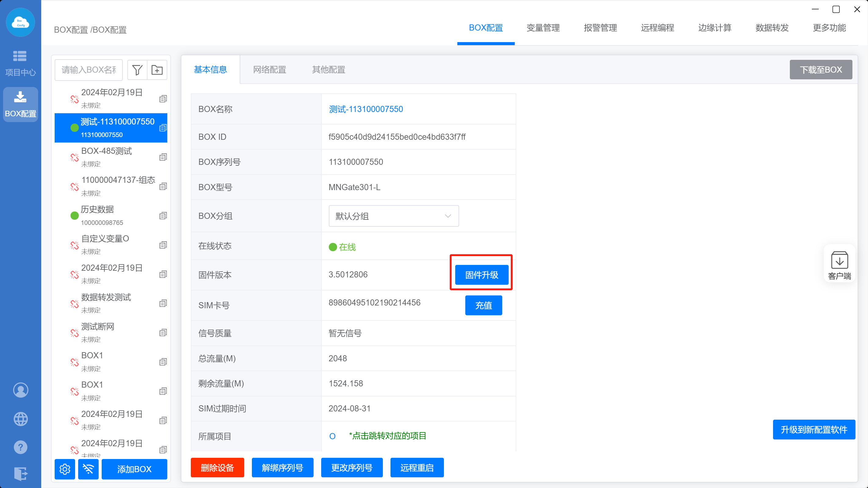Open the 项目中心 sidebar icon
This screenshot has height=488, width=868.
pyautogui.click(x=20, y=63)
